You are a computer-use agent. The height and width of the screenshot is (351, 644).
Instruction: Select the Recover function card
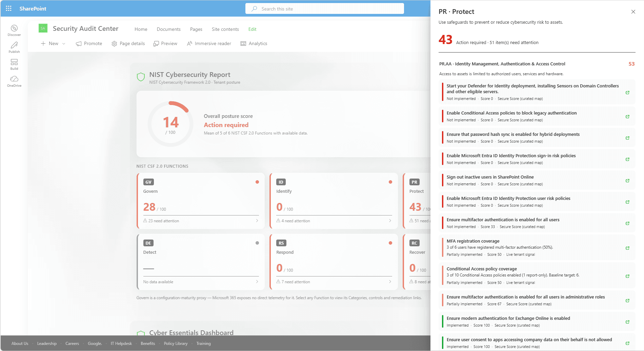click(x=417, y=262)
